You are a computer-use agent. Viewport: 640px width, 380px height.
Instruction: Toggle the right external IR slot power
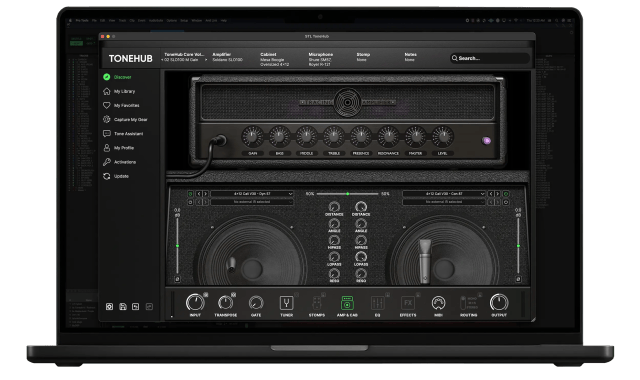click(506, 202)
